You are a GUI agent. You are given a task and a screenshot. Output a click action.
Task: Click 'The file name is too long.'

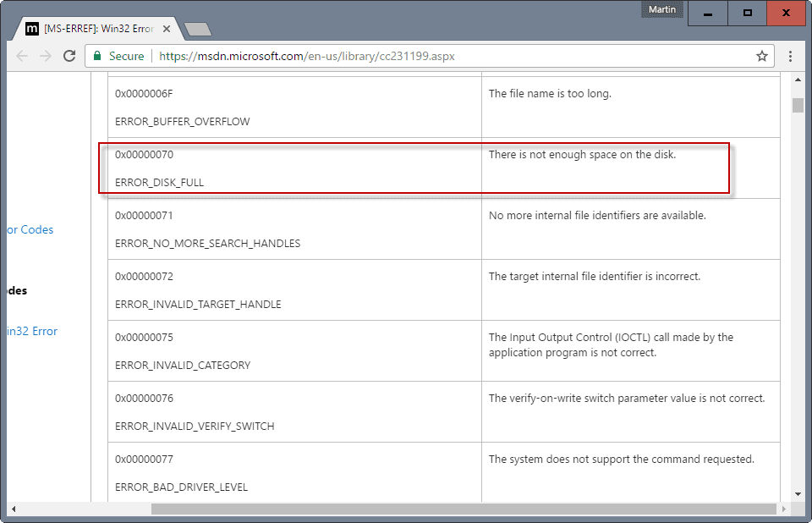click(550, 94)
